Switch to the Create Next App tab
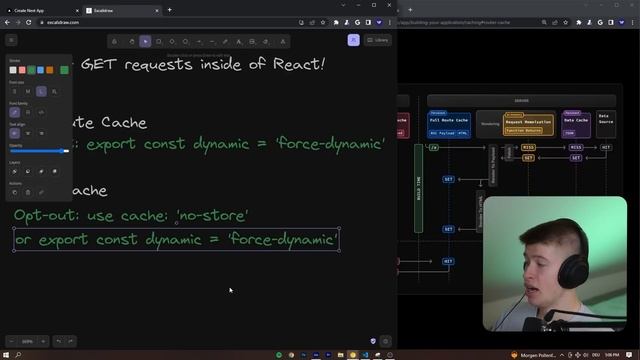The image size is (640, 360). coord(42,10)
